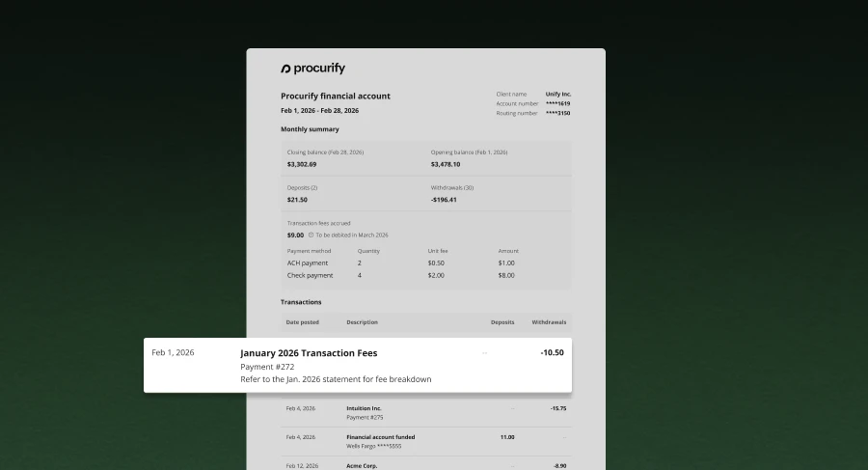Viewport: 868px width, 470px height.
Task: Click the "Feb 4, 2026" date of Intuition Inc. row
Action: click(x=301, y=408)
